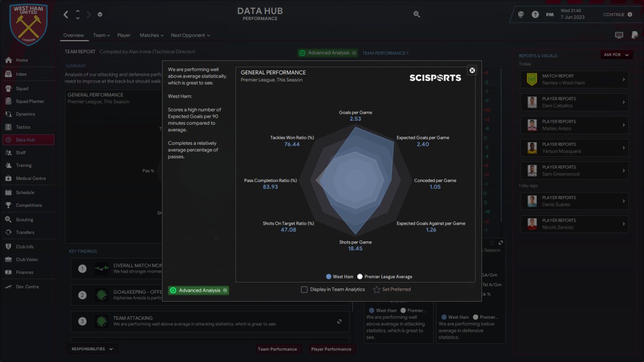Expand the Nicolò Zaniolo player report chevron
The image size is (644, 362).
[x=624, y=224]
